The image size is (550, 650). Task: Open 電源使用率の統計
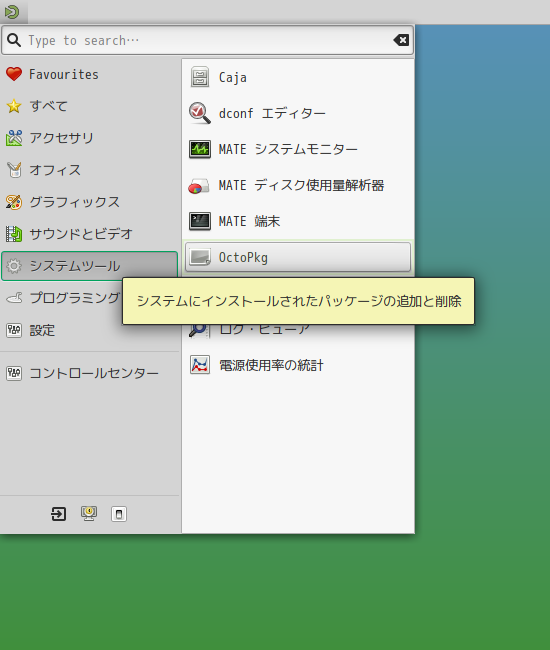(x=298, y=365)
